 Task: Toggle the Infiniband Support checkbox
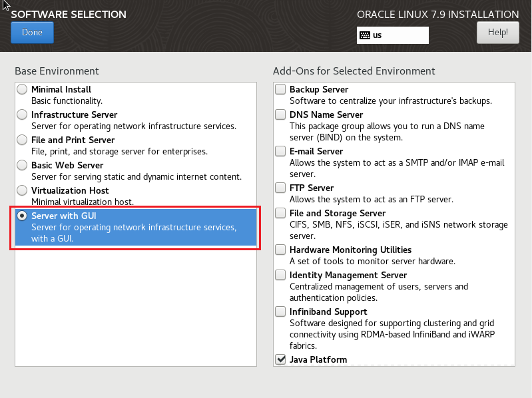coord(280,311)
